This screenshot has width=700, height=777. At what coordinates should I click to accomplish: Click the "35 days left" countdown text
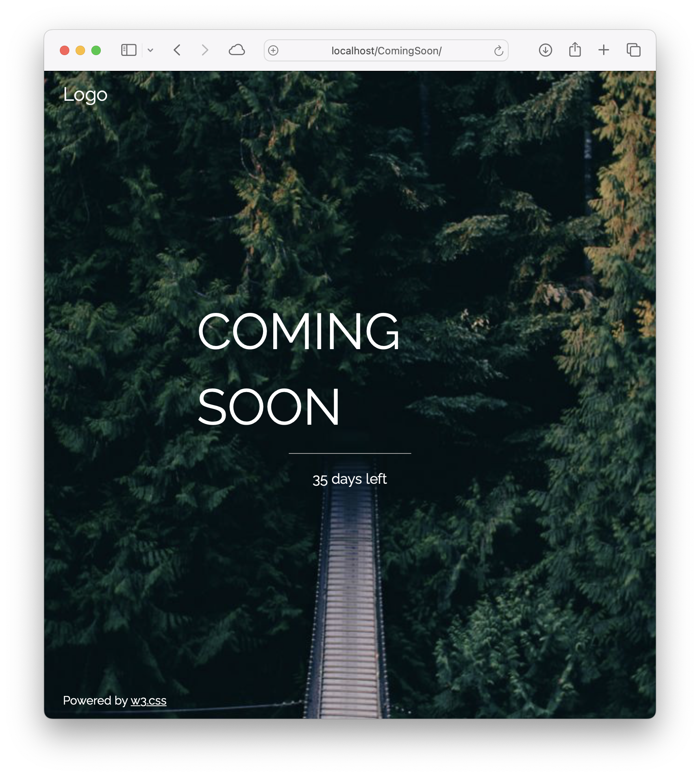(x=350, y=479)
